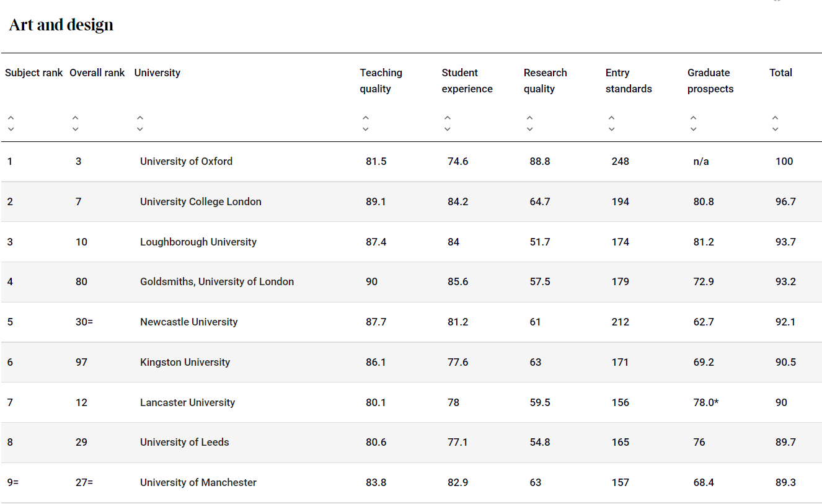
Task: Sort Entry standards descending with down arrow
Action: coord(611,129)
